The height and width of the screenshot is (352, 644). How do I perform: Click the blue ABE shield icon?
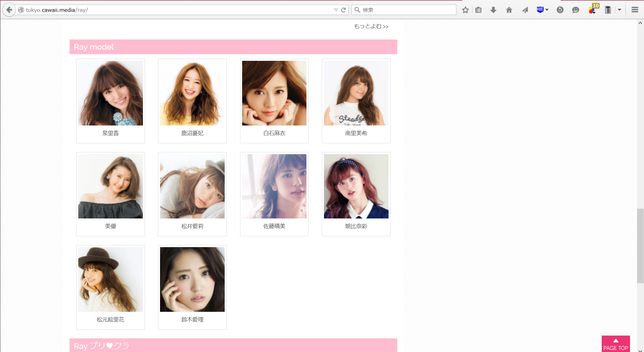(x=540, y=10)
